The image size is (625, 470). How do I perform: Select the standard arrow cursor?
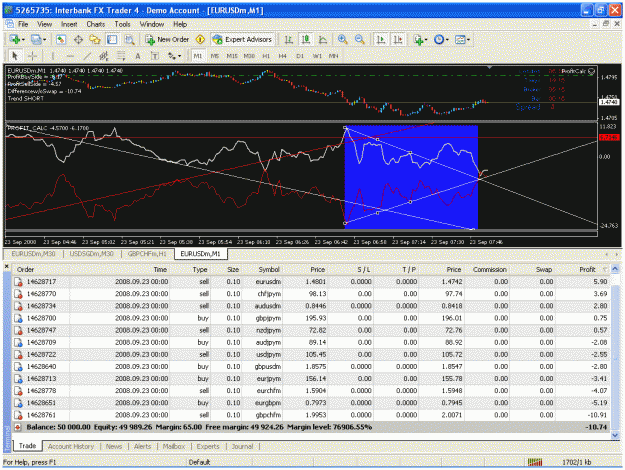15,56
